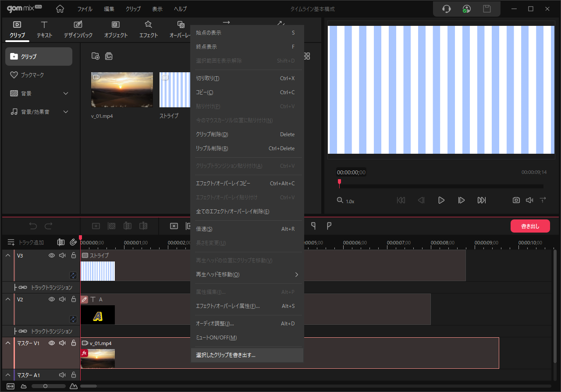The width and height of the screenshot is (561, 392).
Task: Click the add folder icon in clip panel
Action: (x=95, y=56)
